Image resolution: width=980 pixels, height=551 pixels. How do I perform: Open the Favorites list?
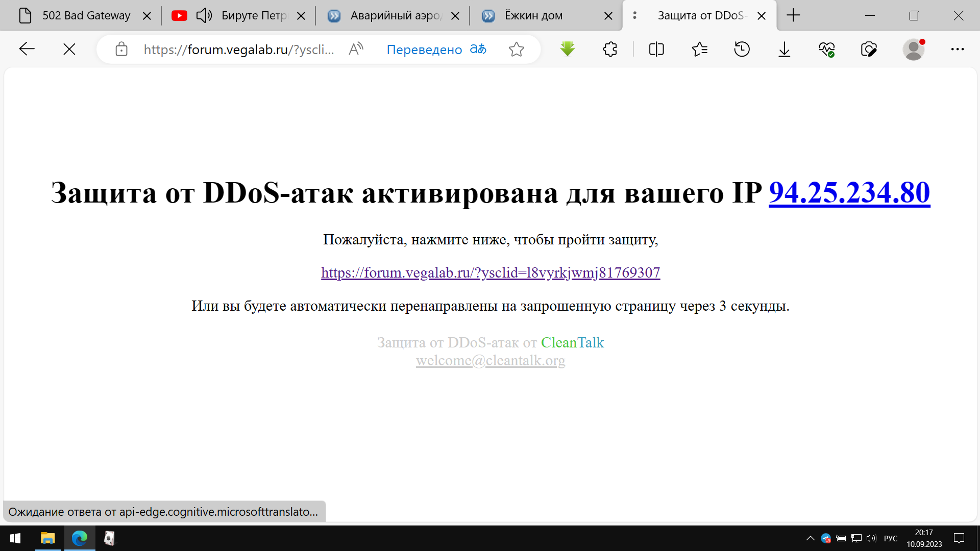(699, 49)
